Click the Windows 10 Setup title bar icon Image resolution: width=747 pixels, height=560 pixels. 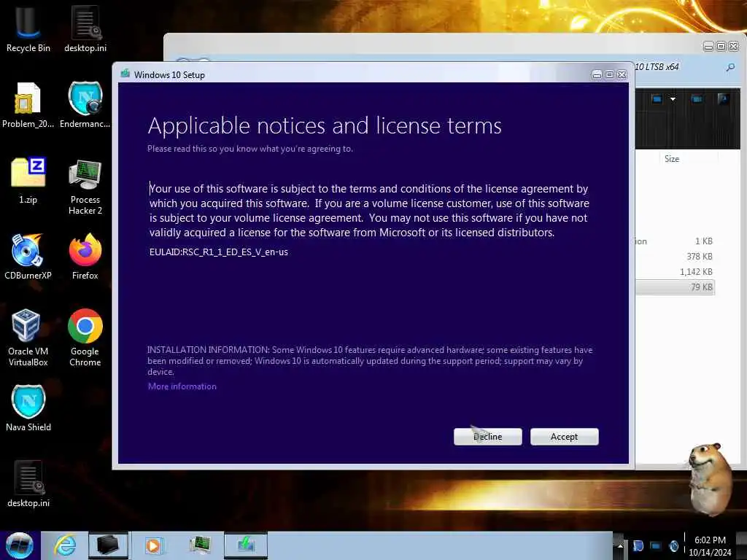(x=125, y=74)
